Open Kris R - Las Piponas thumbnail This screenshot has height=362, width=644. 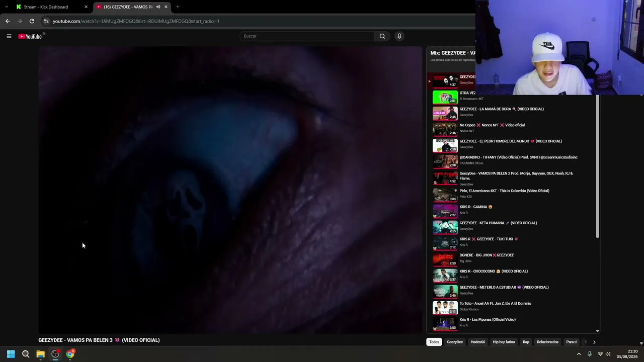click(445, 323)
